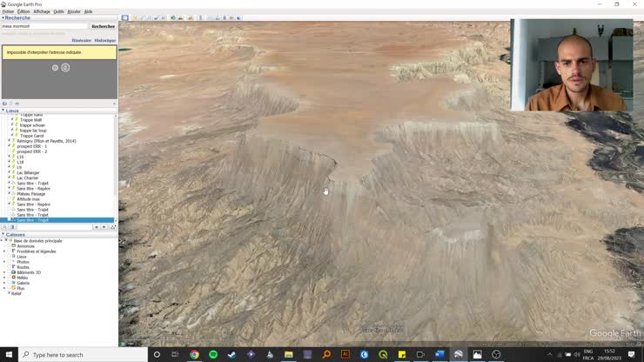Open Chrome from the Windows taskbar
This screenshot has height=362, width=644.
coord(194,354)
